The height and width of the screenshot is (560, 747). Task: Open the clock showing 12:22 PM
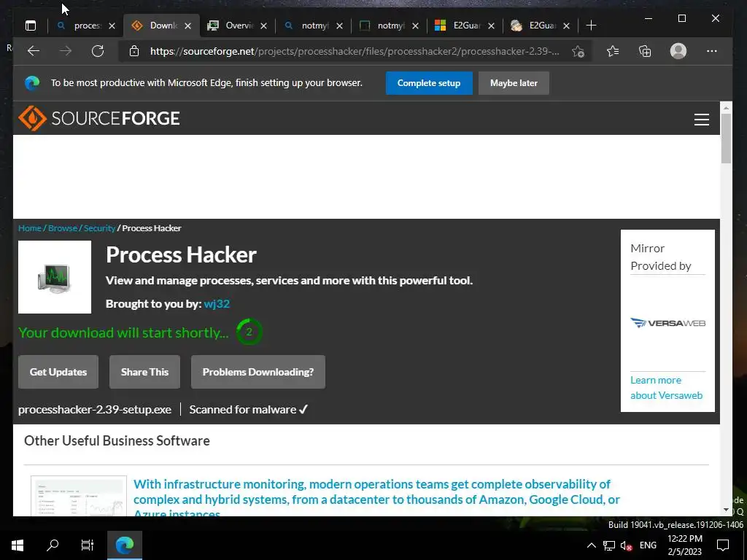click(x=684, y=545)
